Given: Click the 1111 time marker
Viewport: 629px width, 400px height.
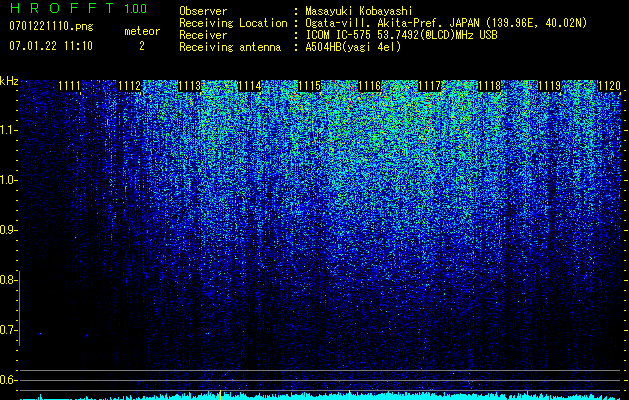Looking at the screenshot, I should [x=69, y=86].
